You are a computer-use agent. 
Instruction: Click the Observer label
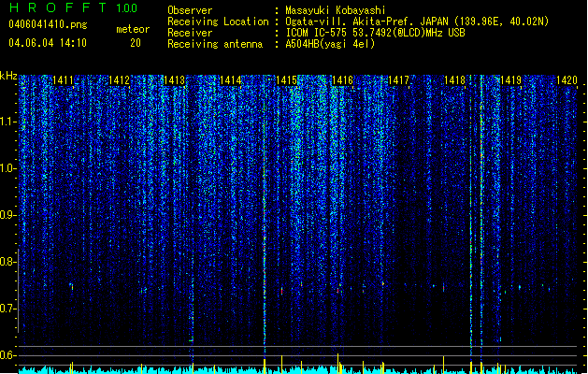coord(190,10)
